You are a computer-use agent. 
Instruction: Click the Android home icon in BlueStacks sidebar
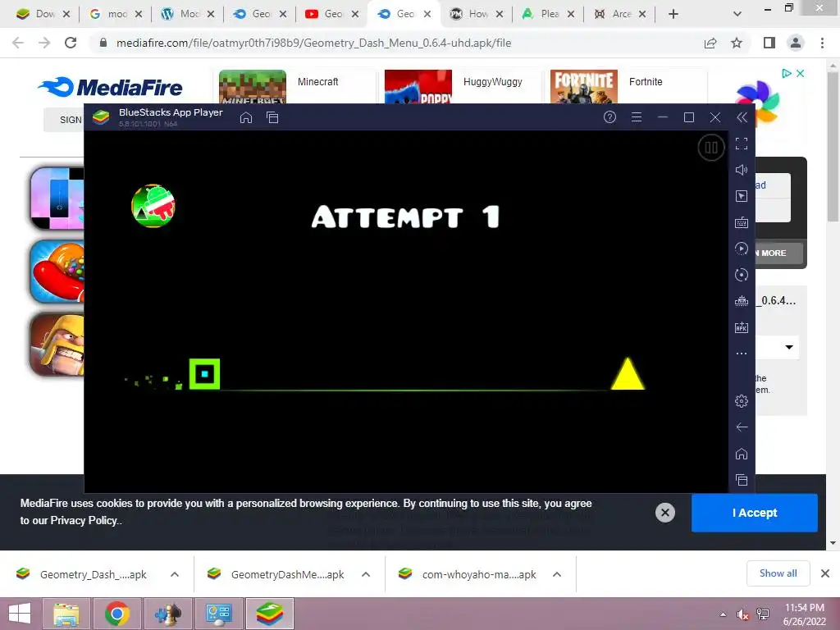[742, 454]
